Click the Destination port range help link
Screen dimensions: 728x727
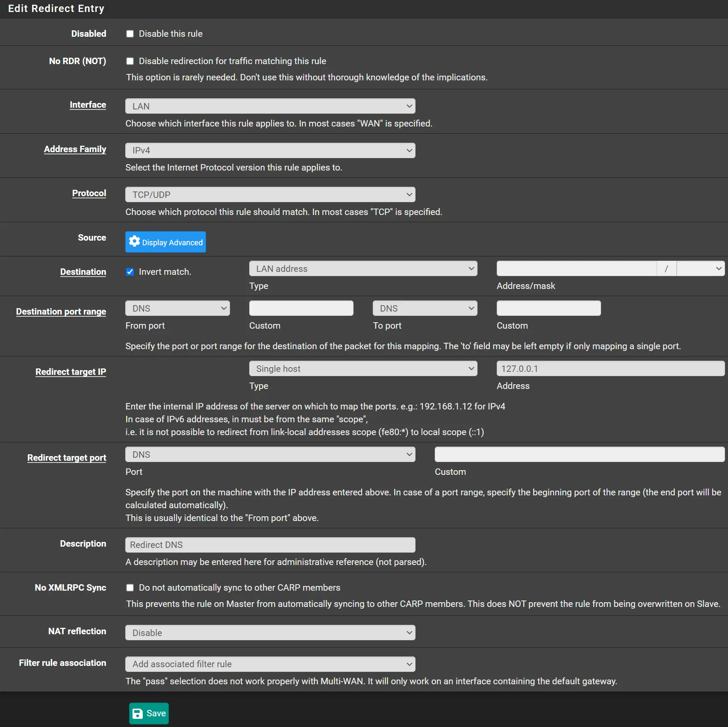[61, 312]
